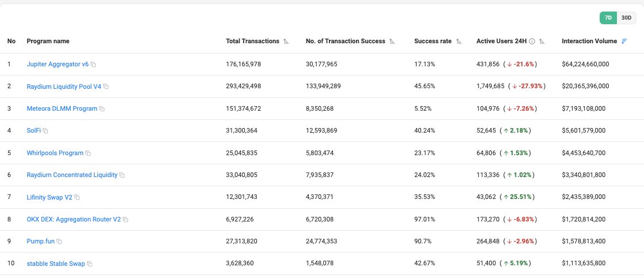Copy Meteora DLMM Program address icon
644x278 pixels.
pos(102,109)
